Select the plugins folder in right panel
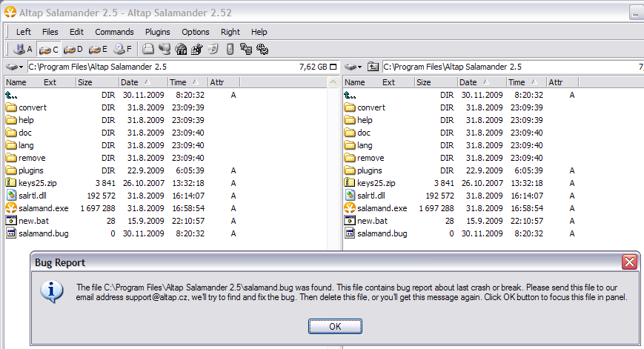Image resolution: width=644 pixels, height=349 pixels. pos(363,170)
